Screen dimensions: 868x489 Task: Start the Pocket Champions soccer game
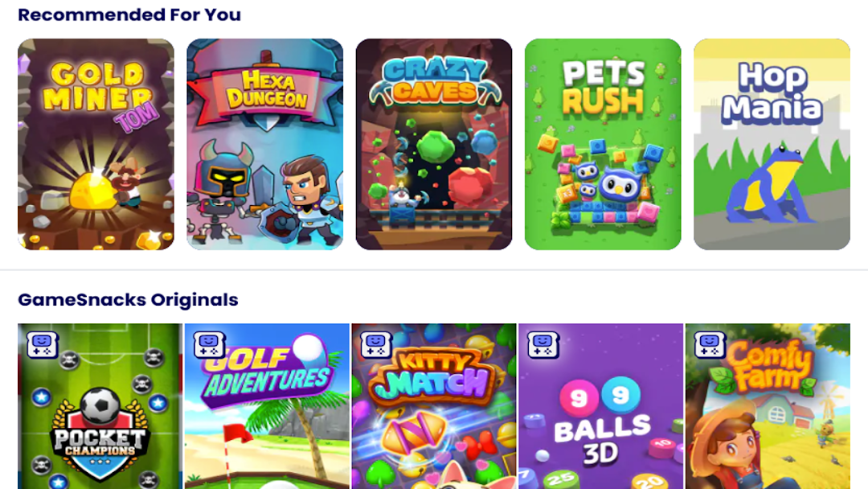[100, 406]
